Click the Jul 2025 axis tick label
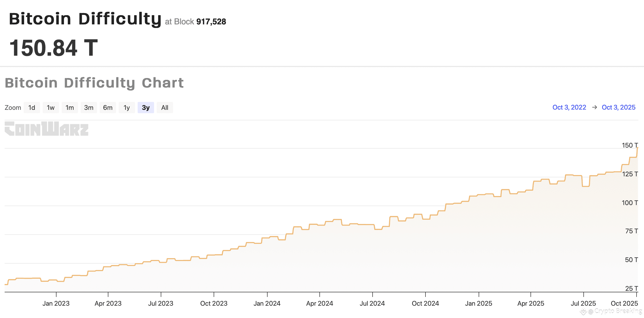644x318 pixels. click(x=583, y=303)
